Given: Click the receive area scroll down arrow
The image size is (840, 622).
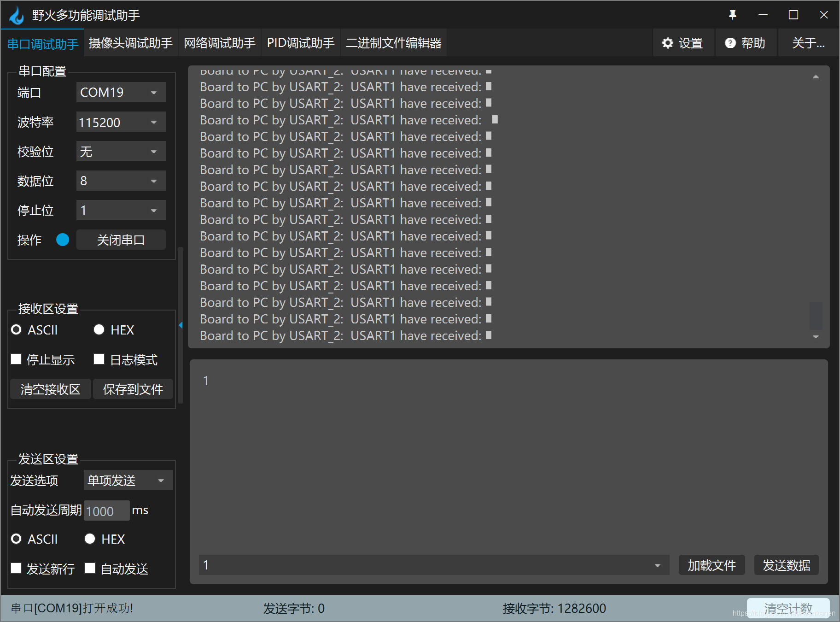Looking at the screenshot, I should (816, 337).
